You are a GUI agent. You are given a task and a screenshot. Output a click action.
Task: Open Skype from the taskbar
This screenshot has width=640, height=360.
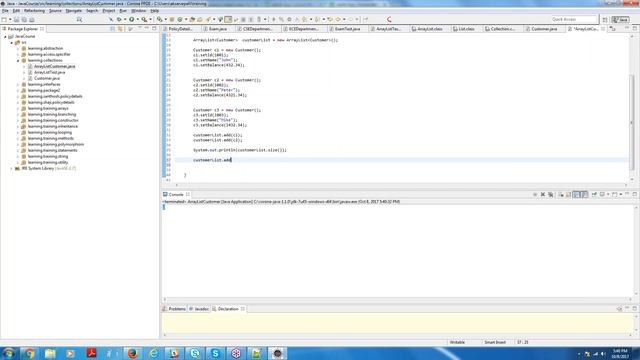[x=216, y=353]
